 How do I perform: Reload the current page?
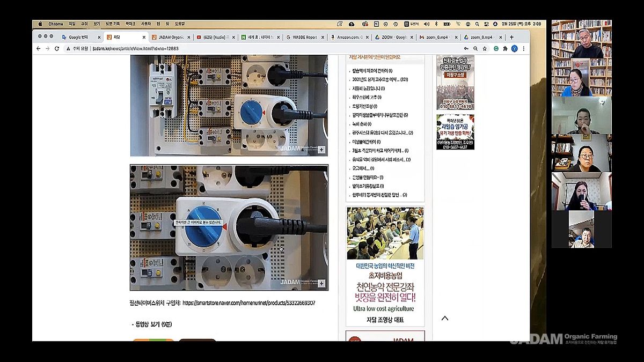click(56, 48)
